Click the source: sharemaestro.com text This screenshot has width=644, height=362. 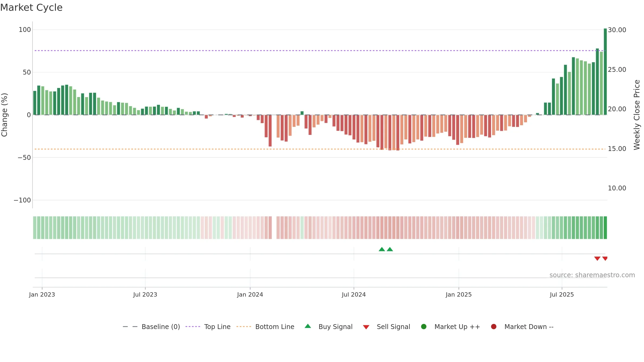592,275
